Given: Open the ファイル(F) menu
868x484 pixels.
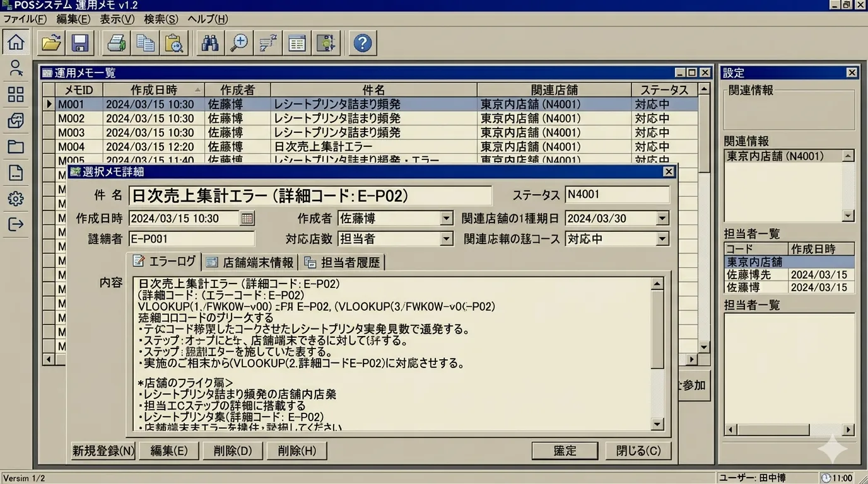Looking at the screenshot, I should [x=25, y=19].
